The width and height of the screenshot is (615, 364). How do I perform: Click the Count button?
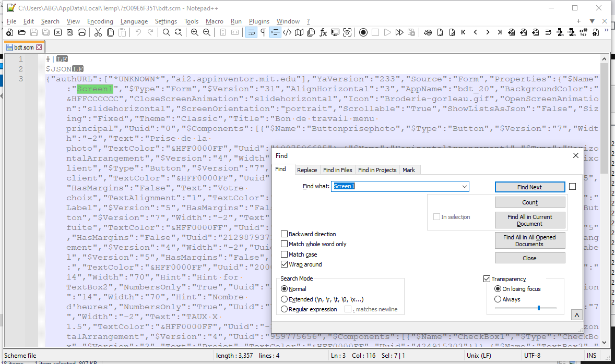click(529, 202)
